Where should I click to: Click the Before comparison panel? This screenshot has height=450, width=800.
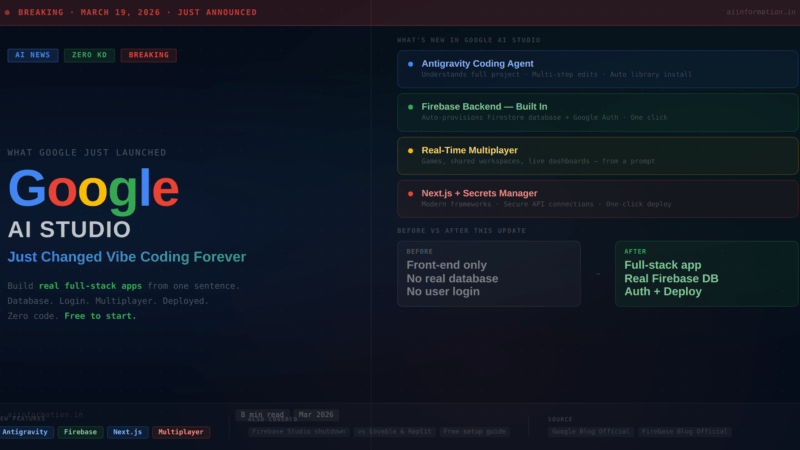point(488,273)
